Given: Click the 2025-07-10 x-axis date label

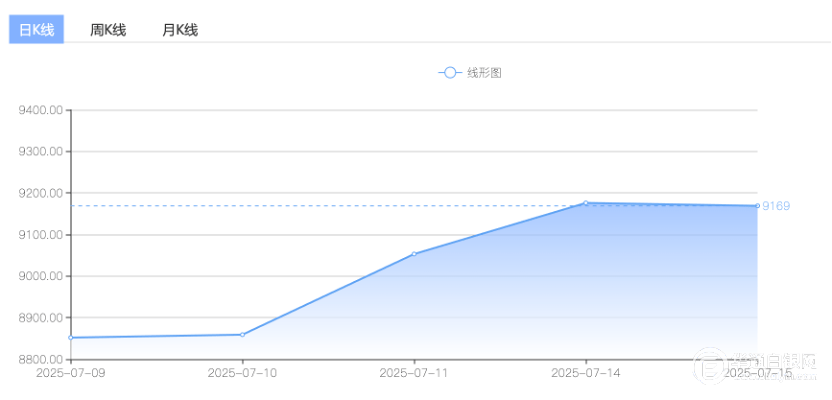Looking at the screenshot, I should pos(241,373).
